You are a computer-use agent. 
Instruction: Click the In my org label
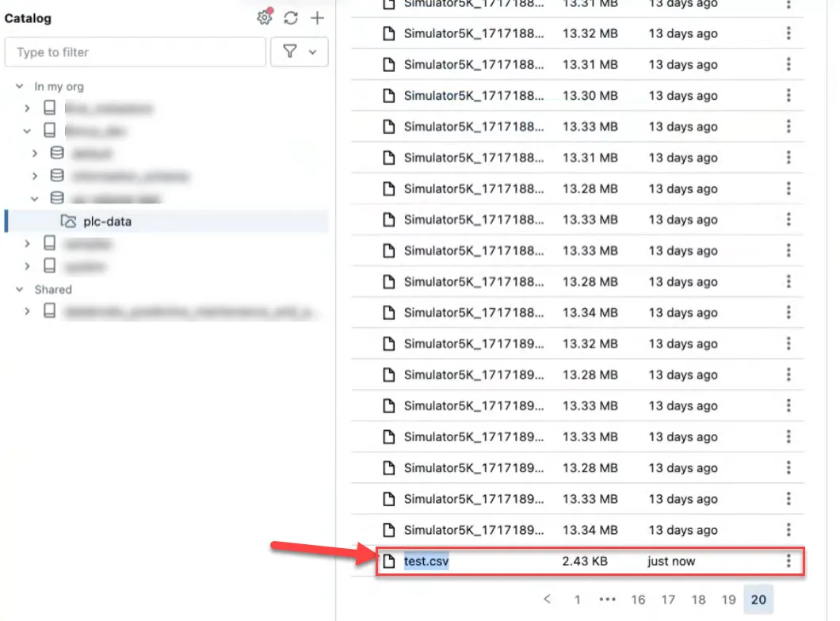[x=59, y=86]
